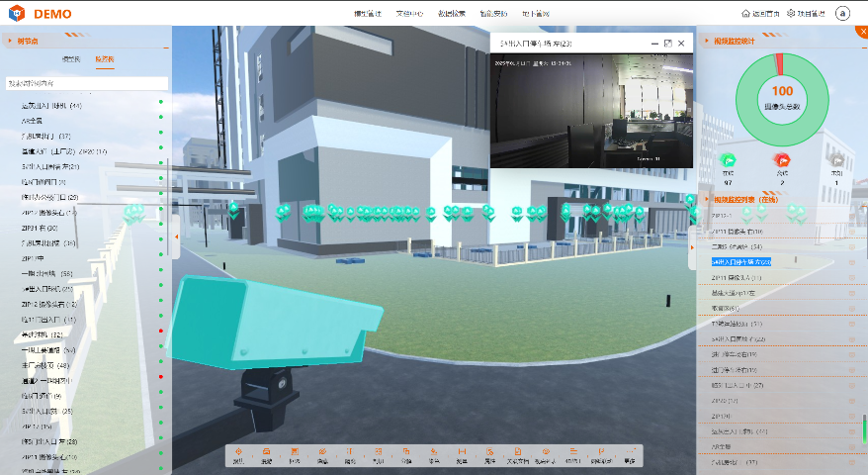Click the green online cameras status icon
This screenshot has height=475, width=868.
(728, 161)
